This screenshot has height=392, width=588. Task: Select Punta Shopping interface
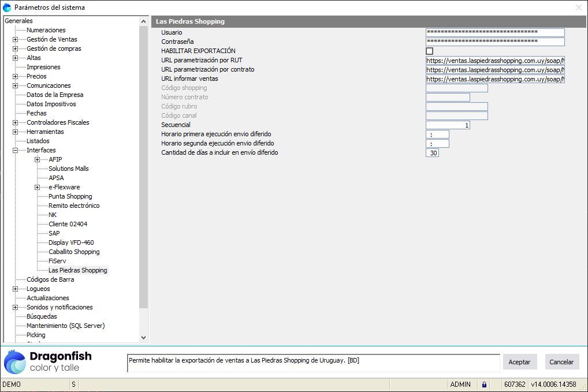(70, 196)
